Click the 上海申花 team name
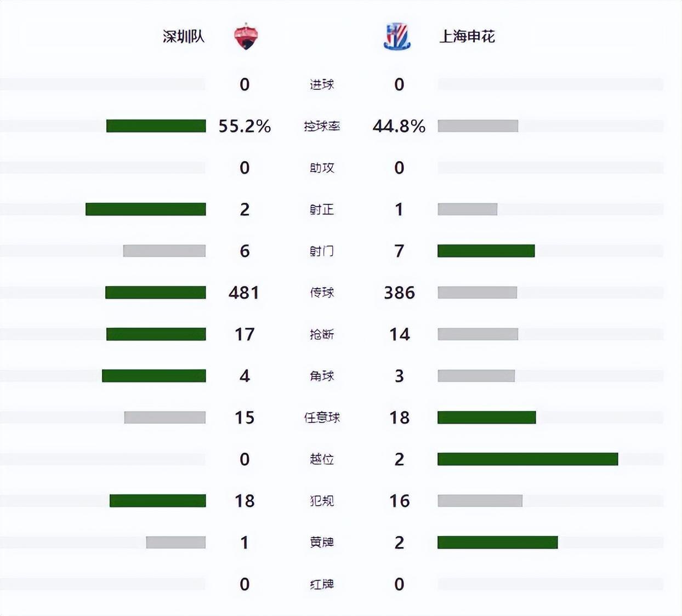This screenshot has width=682, height=616. [x=467, y=37]
